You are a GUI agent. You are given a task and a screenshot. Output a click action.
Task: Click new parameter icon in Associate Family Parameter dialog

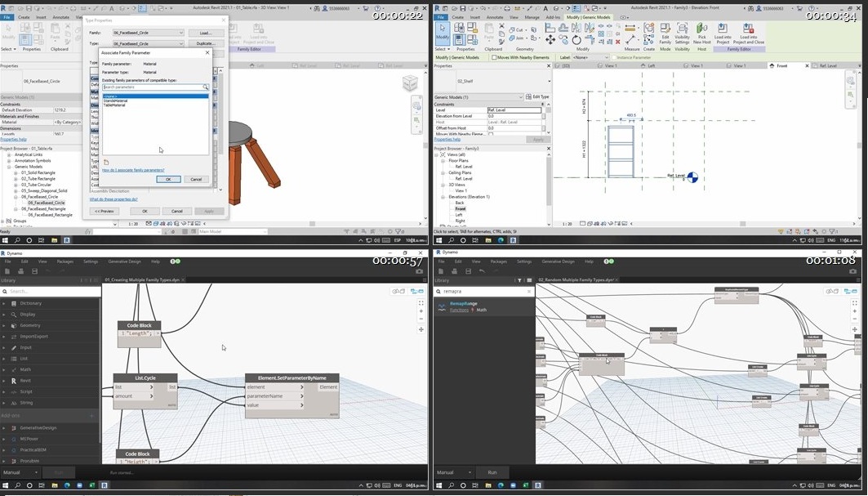tap(105, 163)
